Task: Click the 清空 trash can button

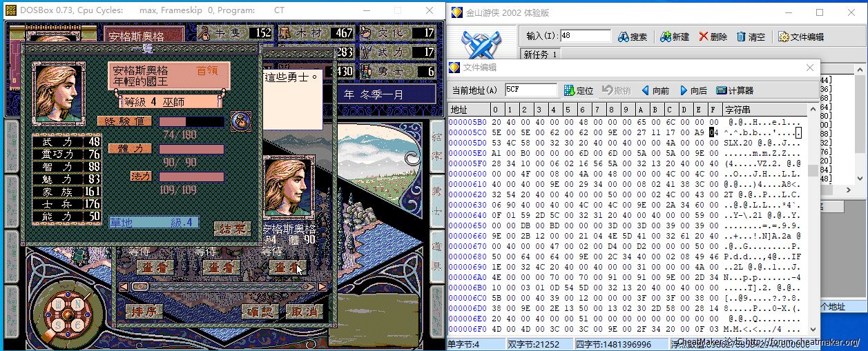Action: point(751,37)
